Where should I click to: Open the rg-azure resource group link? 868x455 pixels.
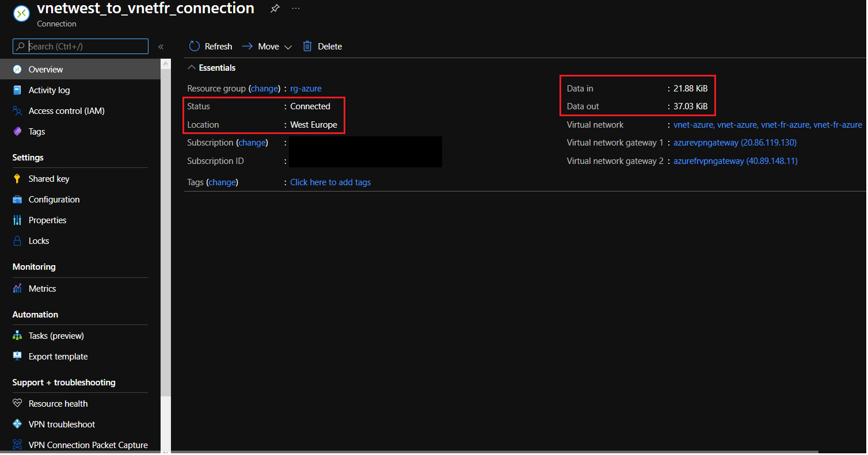[306, 89]
